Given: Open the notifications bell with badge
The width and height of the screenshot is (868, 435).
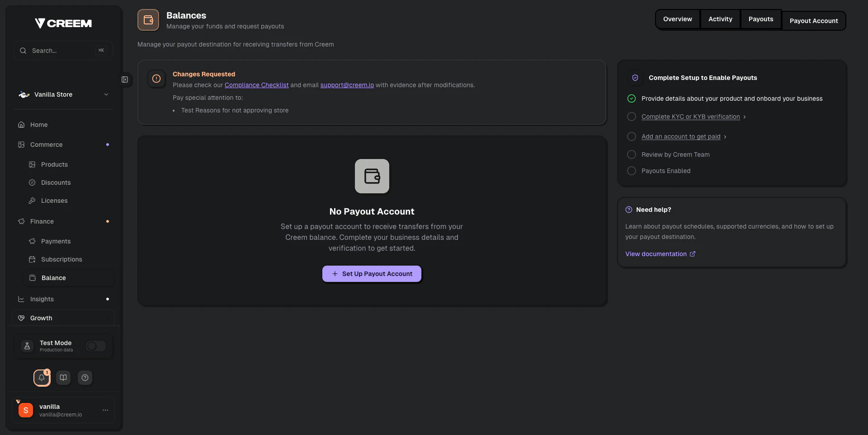Looking at the screenshot, I should (x=42, y=378).
